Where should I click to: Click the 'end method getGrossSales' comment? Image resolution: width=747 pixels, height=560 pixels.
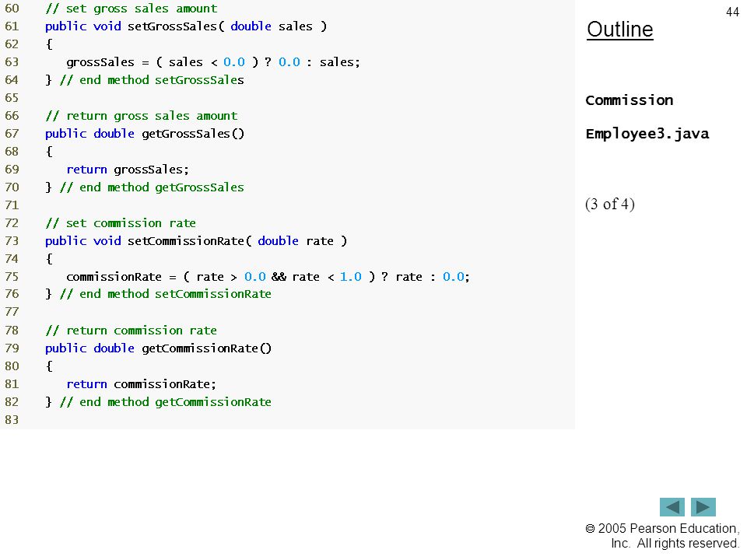click(x=152, y=187)
